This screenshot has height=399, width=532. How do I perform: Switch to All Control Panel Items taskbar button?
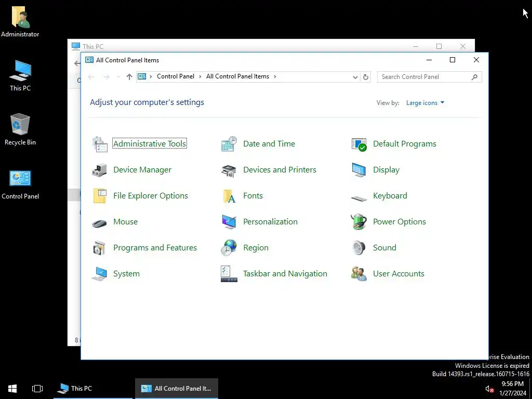click(177, 389)
